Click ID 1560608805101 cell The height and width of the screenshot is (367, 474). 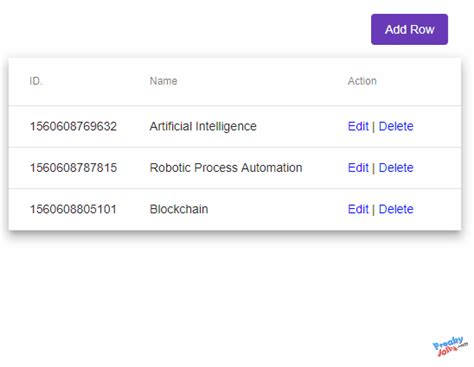pyautogui.click(x=73, y=209)
